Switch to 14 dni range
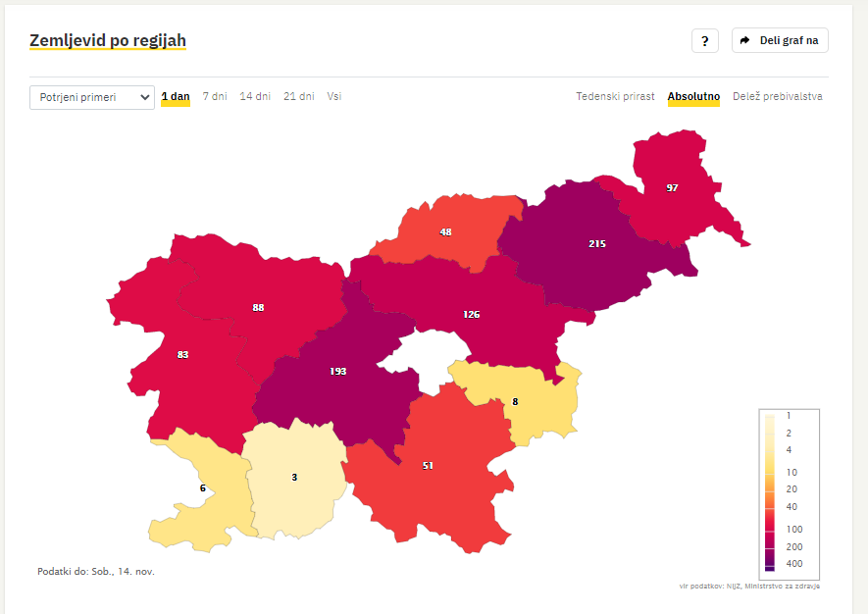This screenshot has width=868, height=614. click(255, 96)
